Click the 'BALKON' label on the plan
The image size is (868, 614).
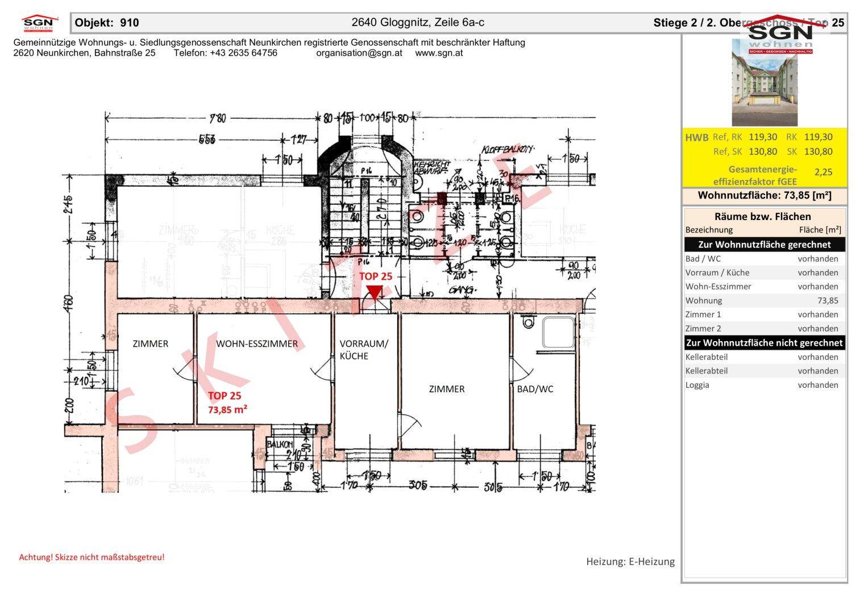[x=280, y=445]
